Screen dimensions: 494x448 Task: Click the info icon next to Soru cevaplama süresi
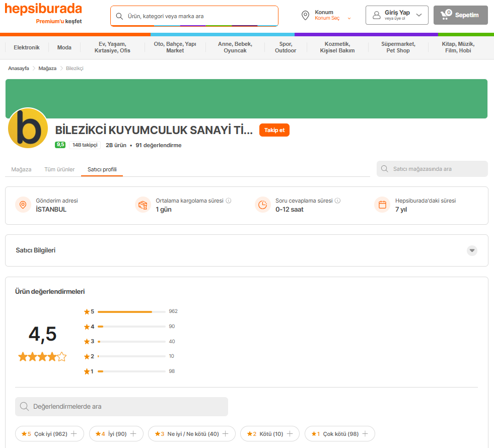point(337,201)
